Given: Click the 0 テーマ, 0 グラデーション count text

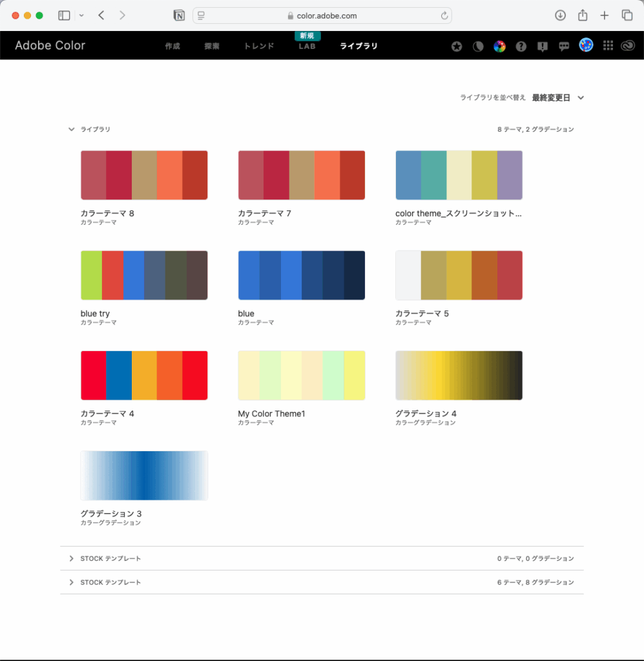Looking at the screenshot, I should (x=535, y=558).
